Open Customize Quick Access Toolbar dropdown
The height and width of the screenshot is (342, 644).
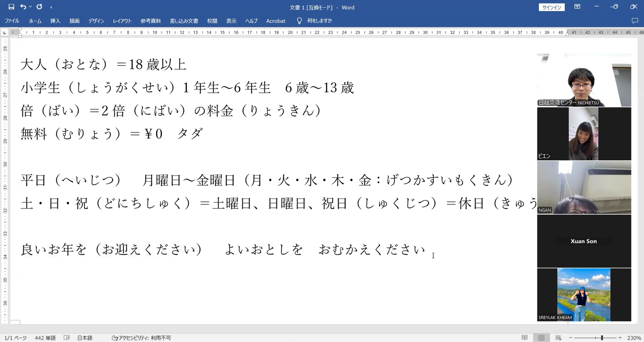51,7
